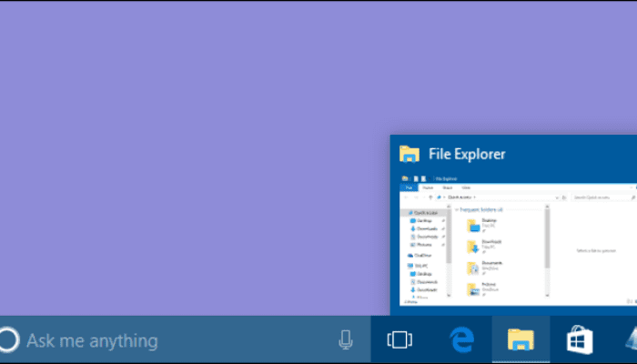Select the blue File tab in preview
The height and width of the screenshot is (364, 637).
409,187
